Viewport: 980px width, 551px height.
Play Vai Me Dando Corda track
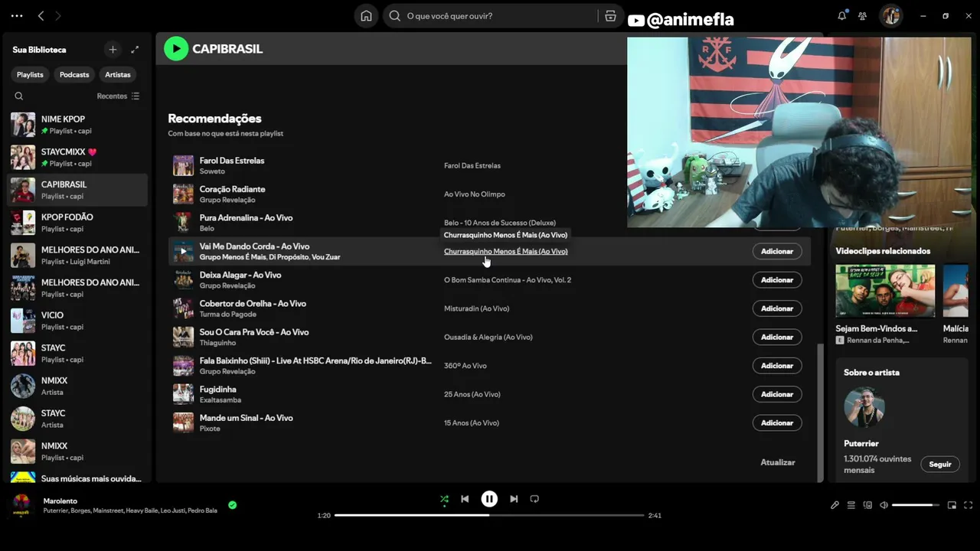coord(183,251)
